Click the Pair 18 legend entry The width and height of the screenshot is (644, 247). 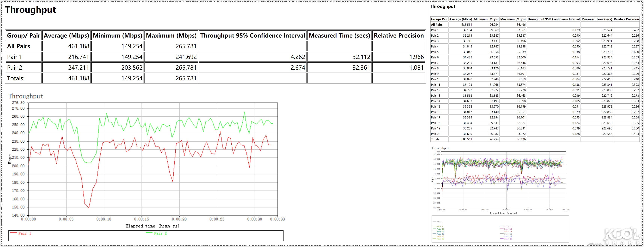pyautogui.click(x=508, y=236)
